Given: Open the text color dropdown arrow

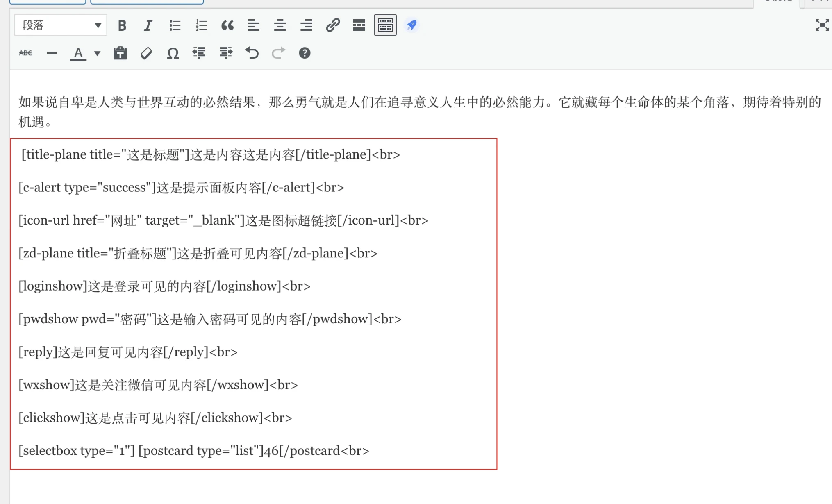Looking at the screenshot, I should (97, 53).
